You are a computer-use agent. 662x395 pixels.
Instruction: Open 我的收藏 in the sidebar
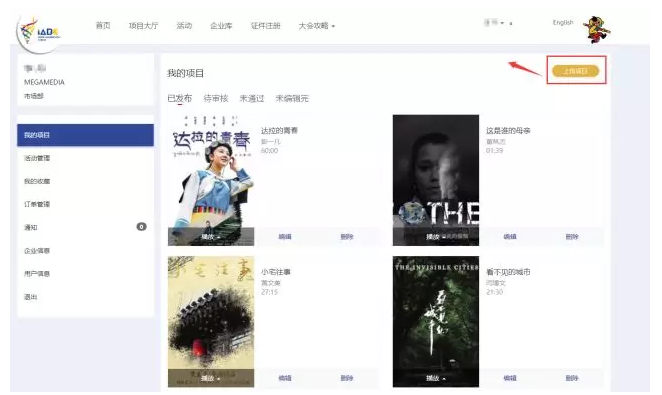85,181
